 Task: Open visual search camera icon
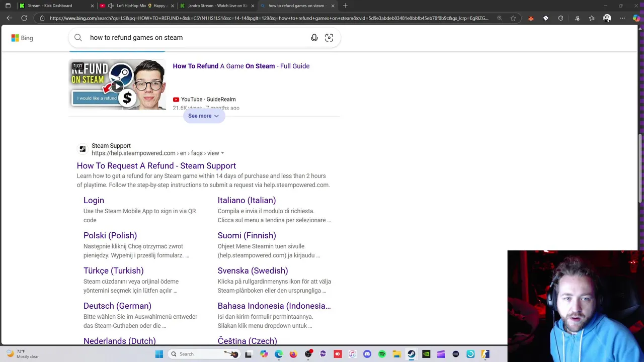(329, 38)
